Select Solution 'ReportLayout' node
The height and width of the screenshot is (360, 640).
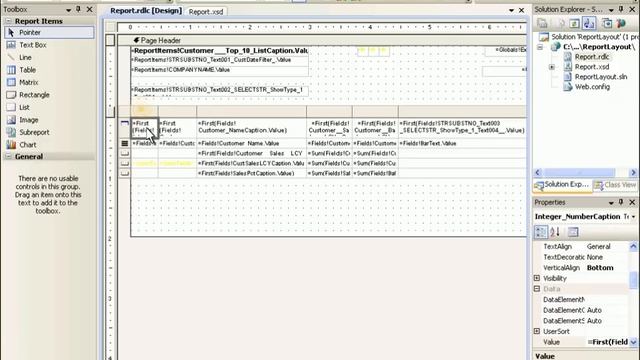coord(589,37)
